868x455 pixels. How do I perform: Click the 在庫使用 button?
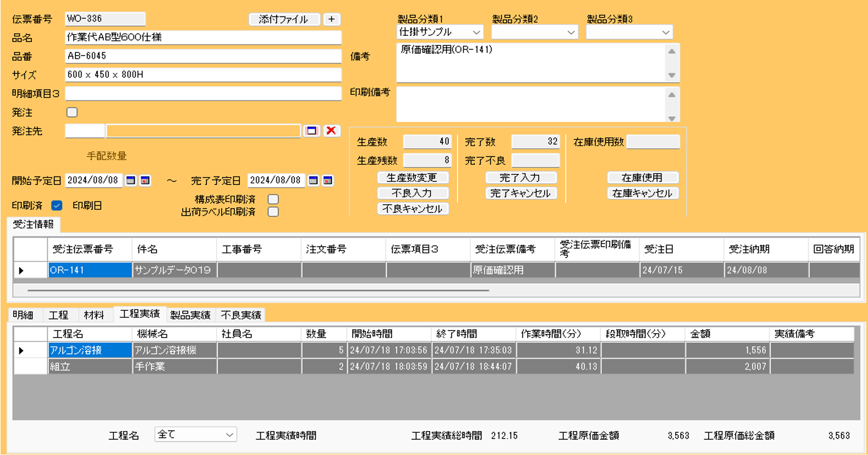pos(642,178)
